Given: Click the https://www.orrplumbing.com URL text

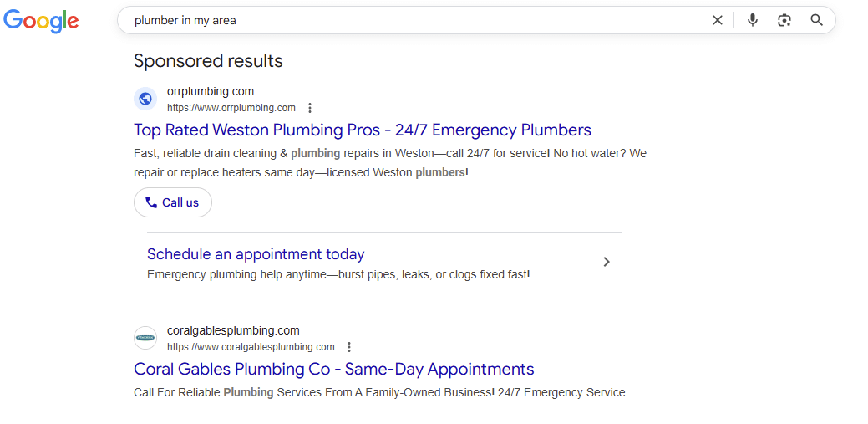Looking at the screenshot, I should [231, 108].
